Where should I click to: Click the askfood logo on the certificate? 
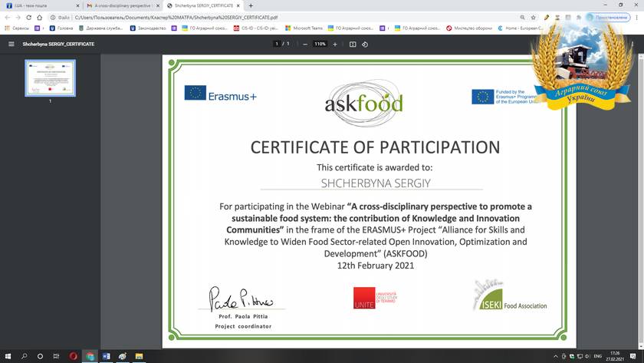364,103
